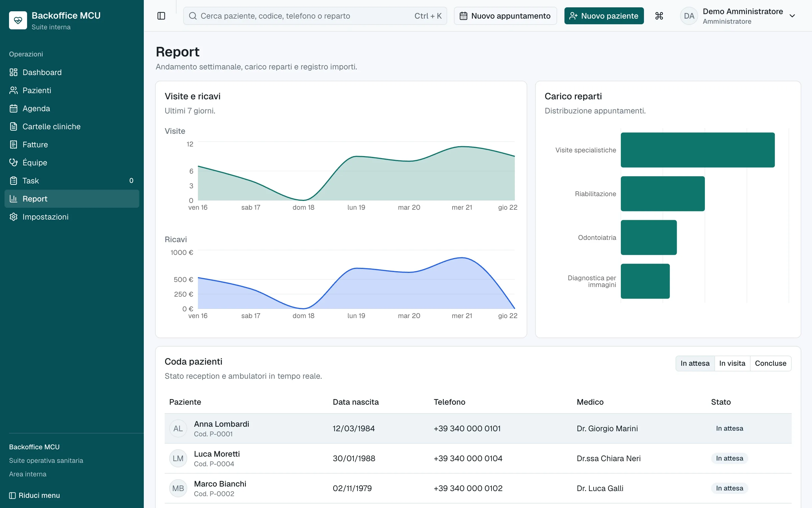Go to Pazienti section
The image size is (812, 508).
point(72,90)
